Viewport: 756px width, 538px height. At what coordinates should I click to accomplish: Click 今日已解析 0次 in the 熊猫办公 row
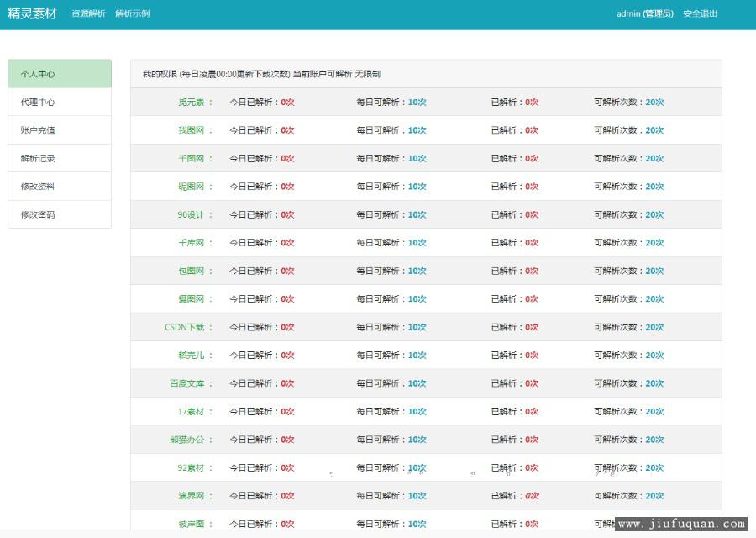point(262,439)
